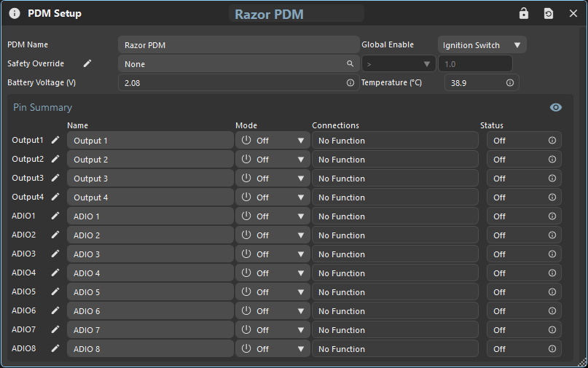Open the Global Enable Ignition Switch dropdown
This screenshot has width=588, height=368.
482,45
